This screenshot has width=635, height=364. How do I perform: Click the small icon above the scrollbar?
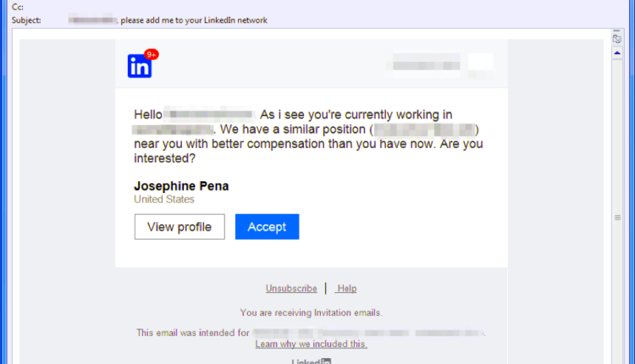click(616, 38)
